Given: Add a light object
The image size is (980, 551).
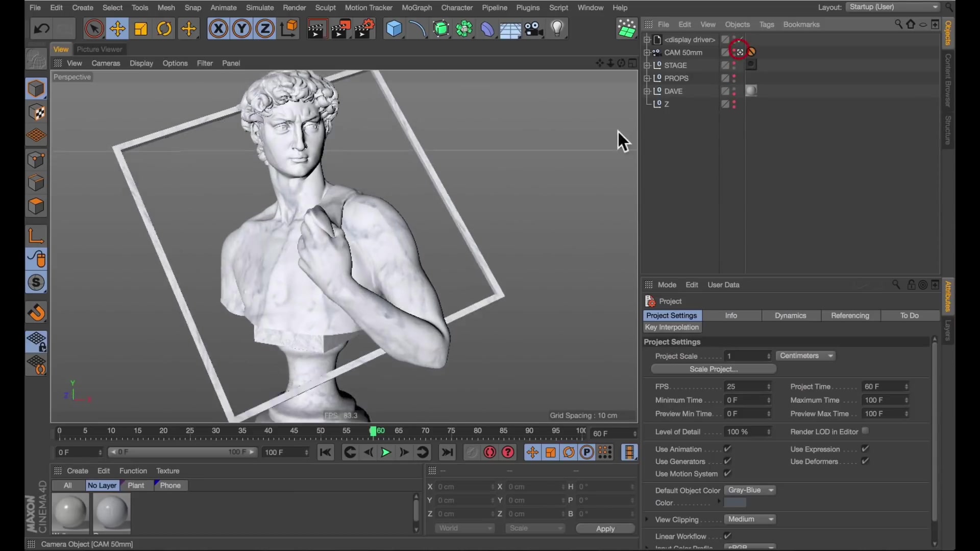Looking at the screenshot, I should 557,29.
